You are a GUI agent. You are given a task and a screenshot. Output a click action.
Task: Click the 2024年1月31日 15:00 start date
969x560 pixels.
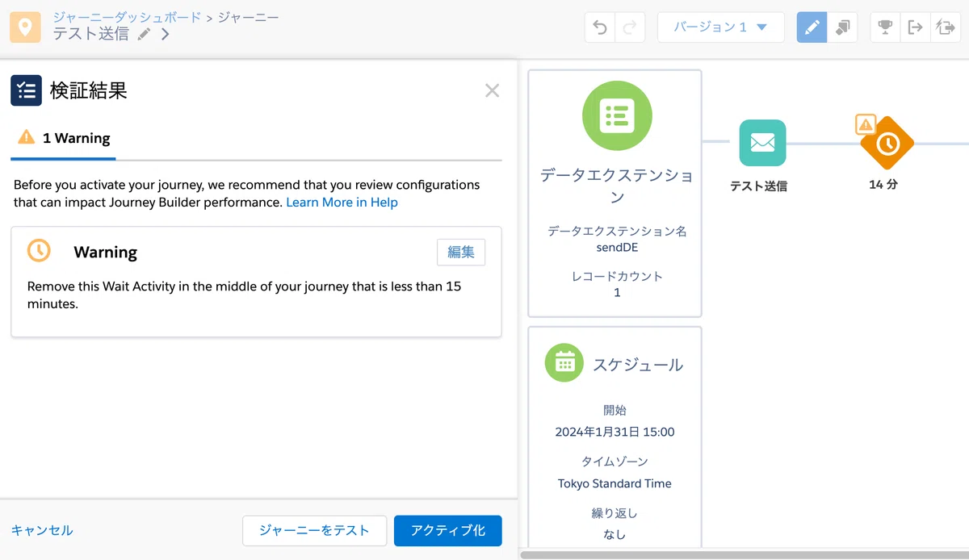click(x=615, y=432)
